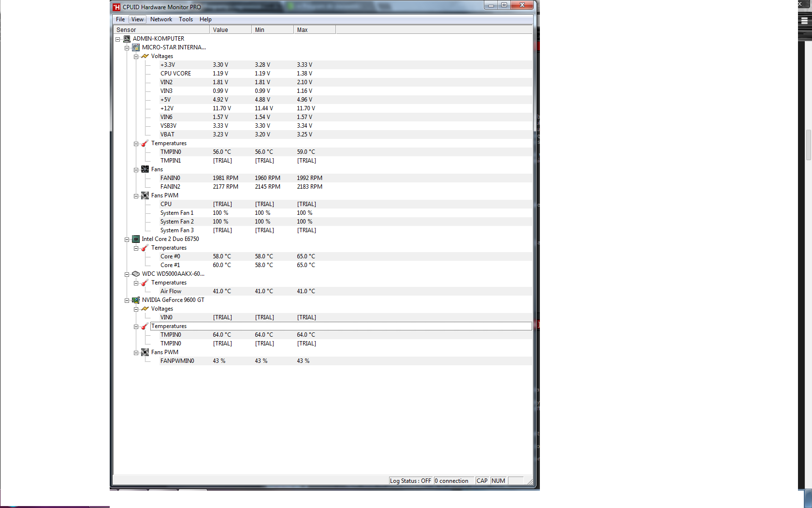Click the Intel CPU Temperatures thermometer icon
812x508 pixels.
145,248
